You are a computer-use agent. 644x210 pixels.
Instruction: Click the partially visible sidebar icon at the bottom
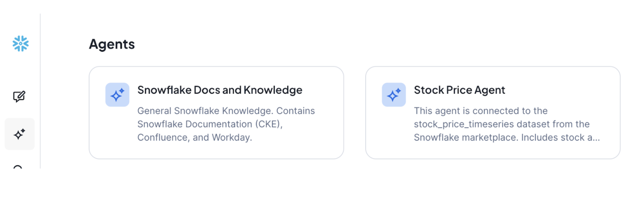pos(18,167)
